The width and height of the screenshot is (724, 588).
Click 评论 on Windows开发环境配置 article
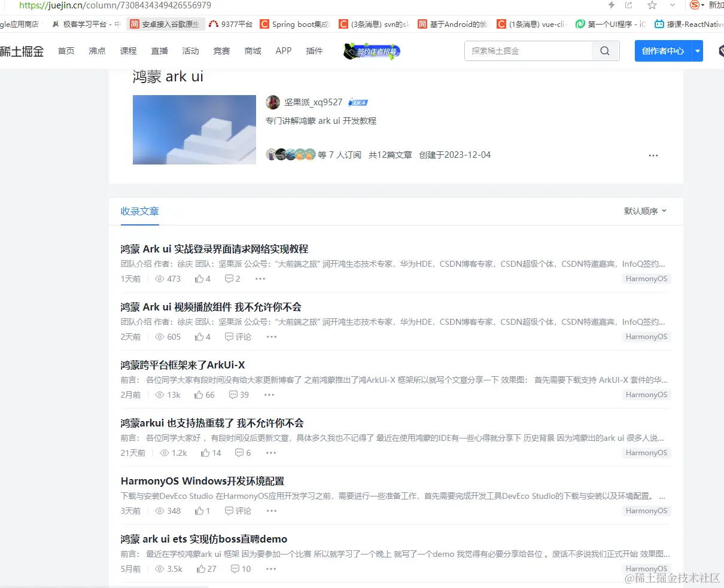tap(238, 511)
